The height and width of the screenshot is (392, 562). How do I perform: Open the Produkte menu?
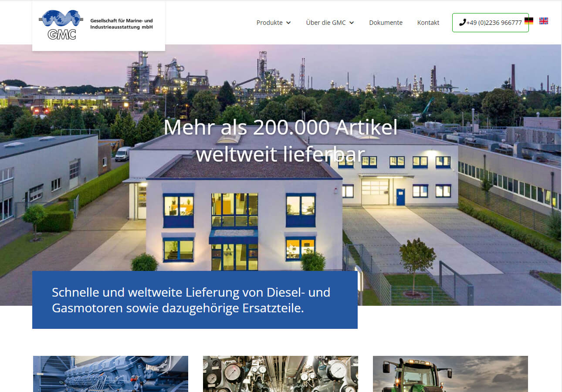coord(269,23)
